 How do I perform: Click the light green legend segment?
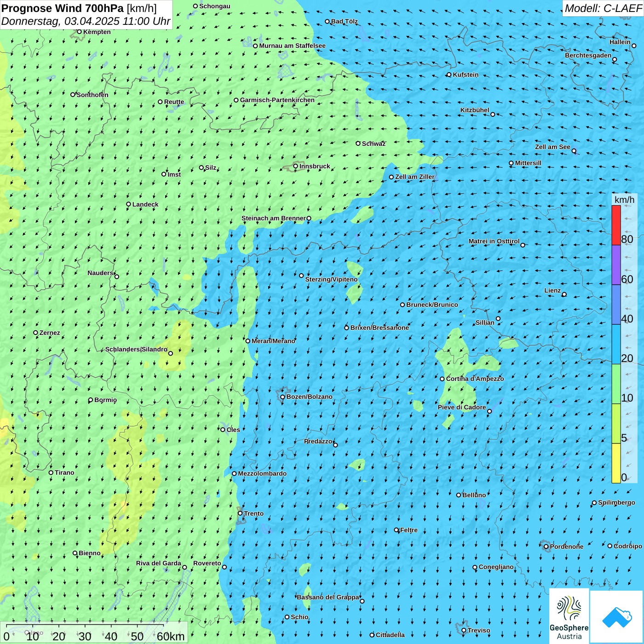coord(616,384)
